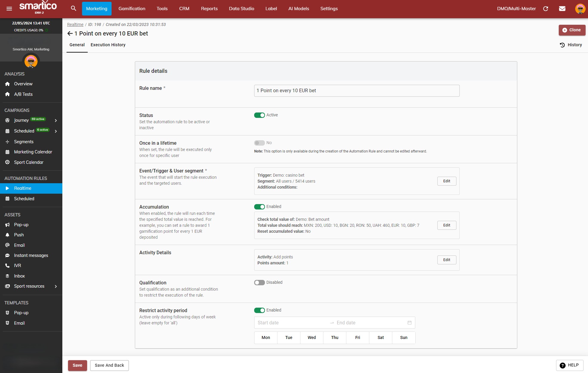Click the Clone button

pos(572,30)
